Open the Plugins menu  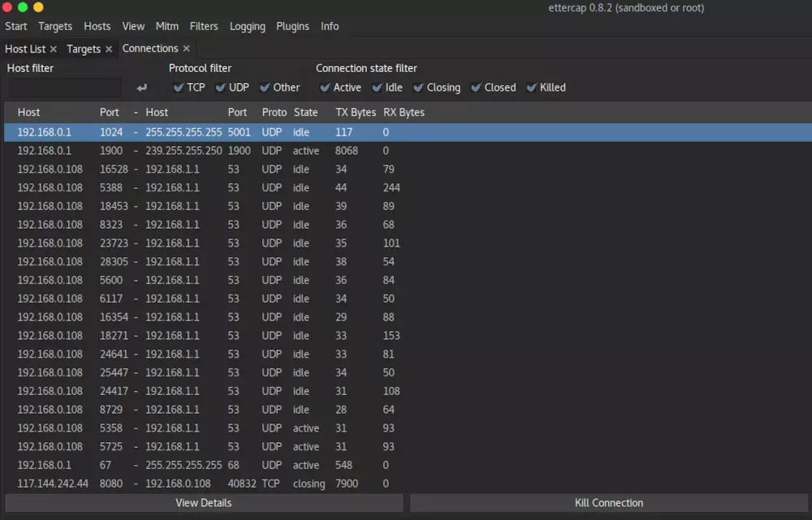[x=292, y=27]
